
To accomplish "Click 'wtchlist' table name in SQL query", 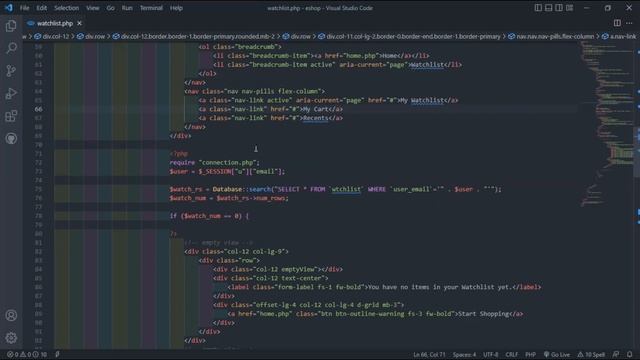I will coord(346,189).
